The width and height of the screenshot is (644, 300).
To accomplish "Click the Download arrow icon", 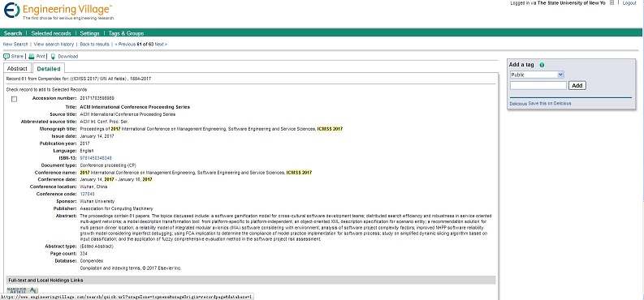I will tap(53, 57).
